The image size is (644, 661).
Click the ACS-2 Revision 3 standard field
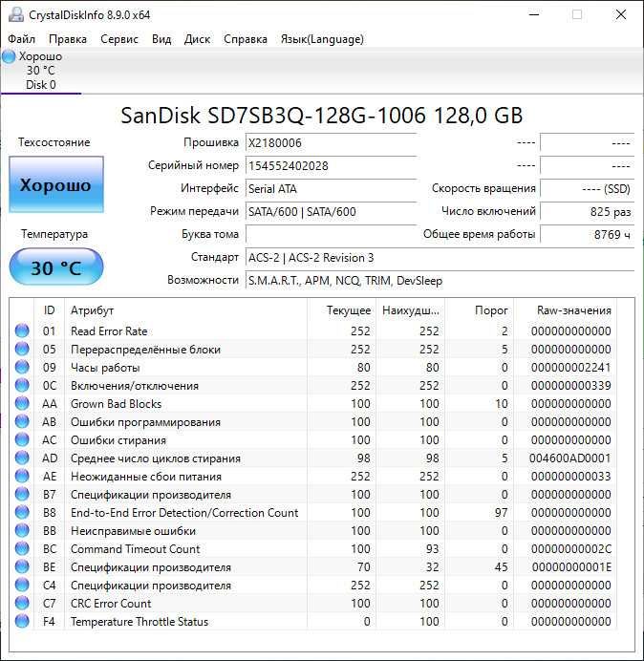[440, 258]
